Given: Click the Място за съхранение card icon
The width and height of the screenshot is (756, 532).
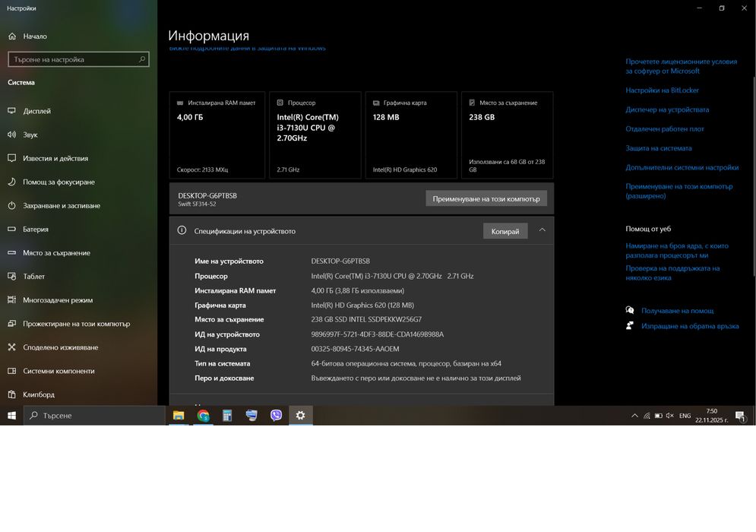Looking at the screenshot, I should click(x=472, y=103).
